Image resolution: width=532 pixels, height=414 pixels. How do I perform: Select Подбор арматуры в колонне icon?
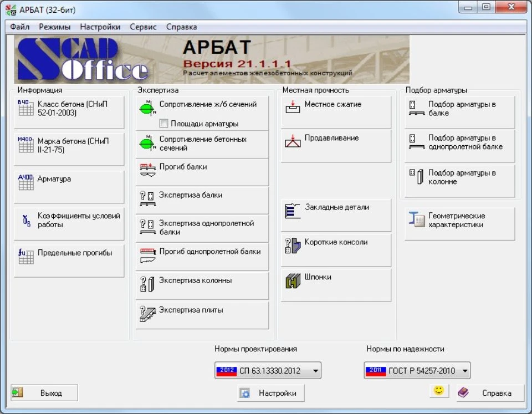pos(416,176)
